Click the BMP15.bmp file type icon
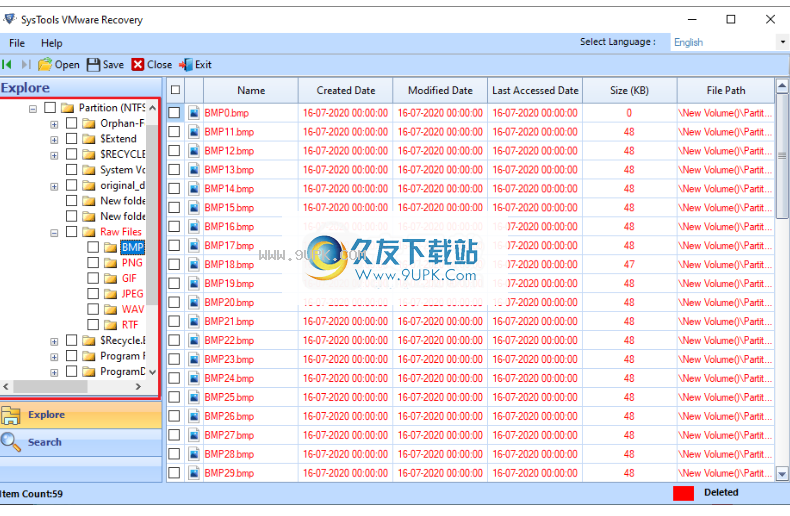790x516 pixels. 194,208
